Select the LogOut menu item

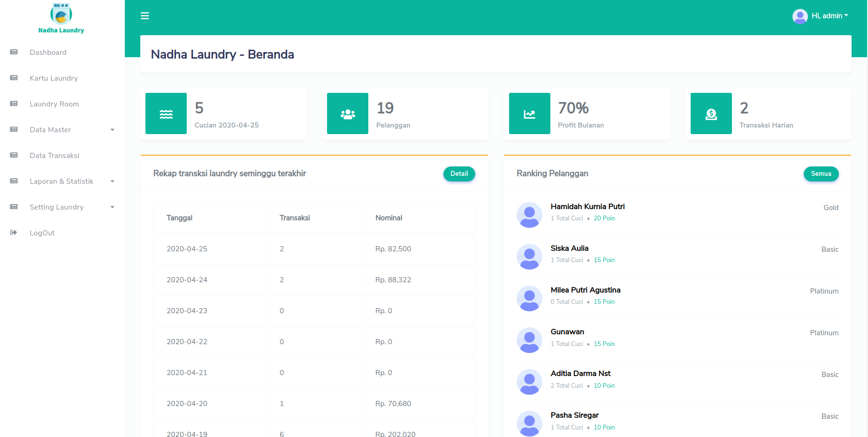(42, 233)
